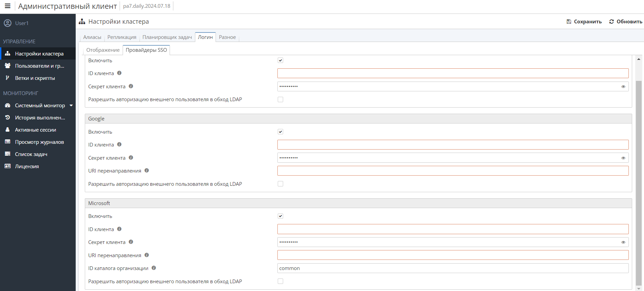Show info for Microsoft ID клиента
This screenshot has height=291, width=644.
click(119, 229)
